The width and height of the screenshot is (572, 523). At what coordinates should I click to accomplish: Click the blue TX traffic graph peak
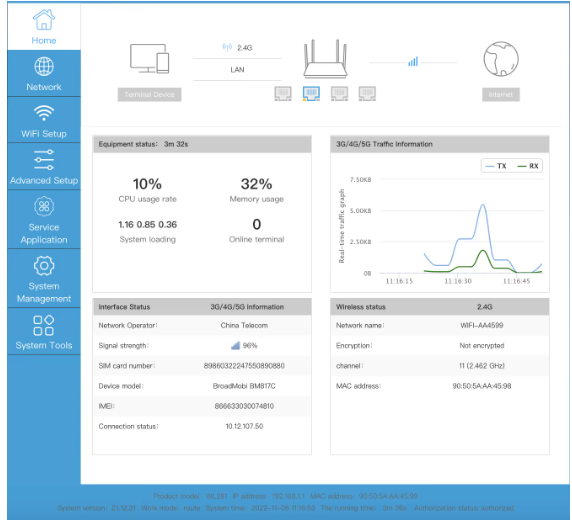(x=483, y=205)
